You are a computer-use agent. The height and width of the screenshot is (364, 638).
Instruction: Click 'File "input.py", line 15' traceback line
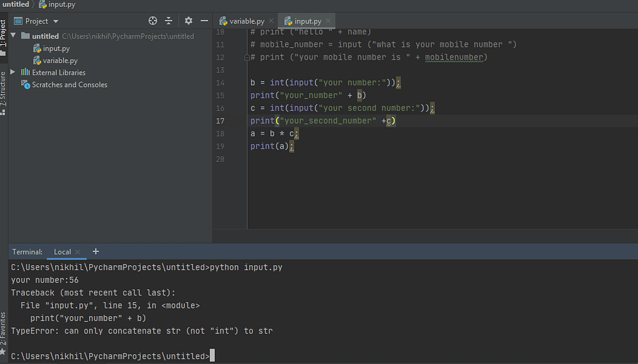point(110,306)
